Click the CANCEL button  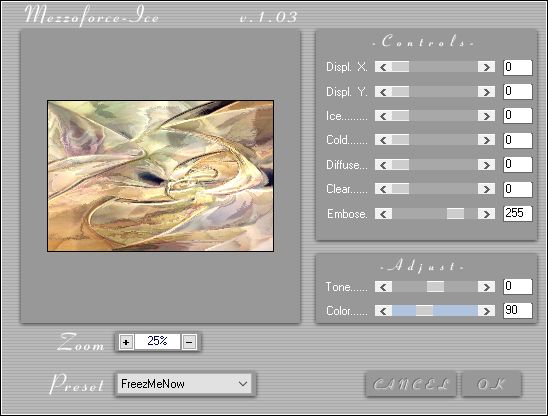[411, 384]
